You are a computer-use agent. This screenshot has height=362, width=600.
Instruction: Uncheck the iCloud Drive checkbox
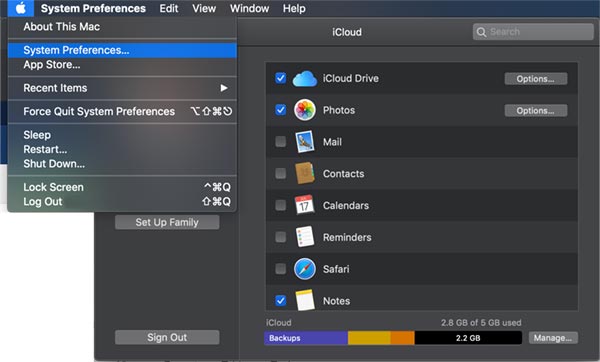(280, 78)
